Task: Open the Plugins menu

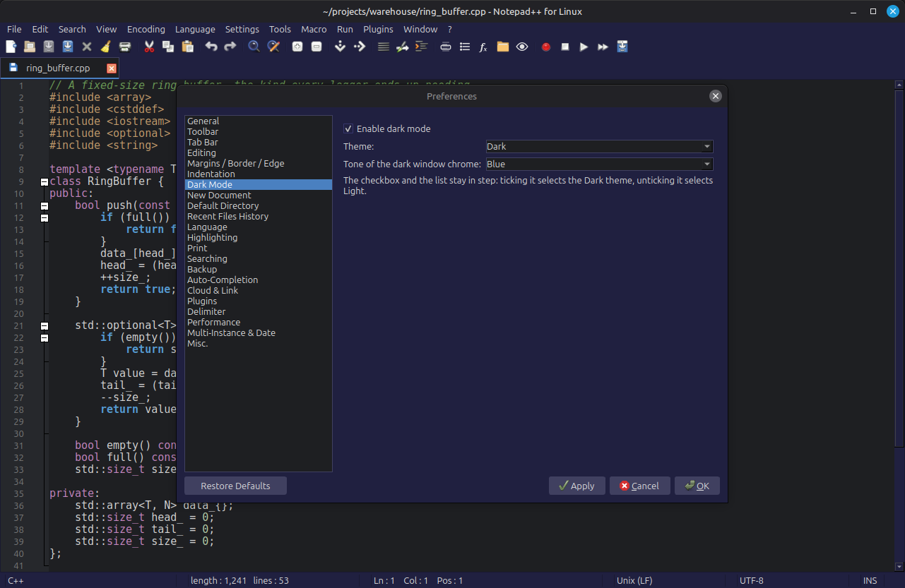Action: (378, 29)
